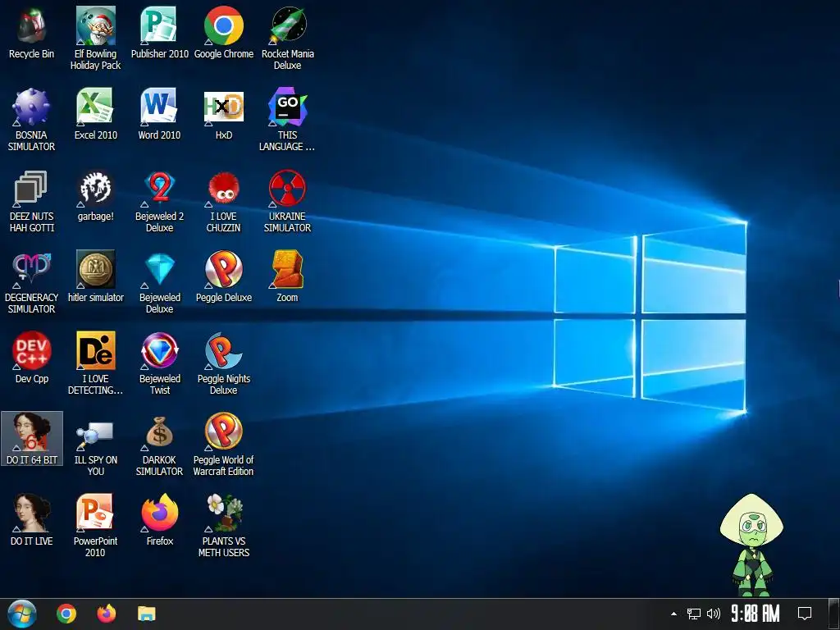Open Bejeweled 2 Deluxe shortcut
Viewport: 840px width, 630px height.
click(x=160, y=202)
